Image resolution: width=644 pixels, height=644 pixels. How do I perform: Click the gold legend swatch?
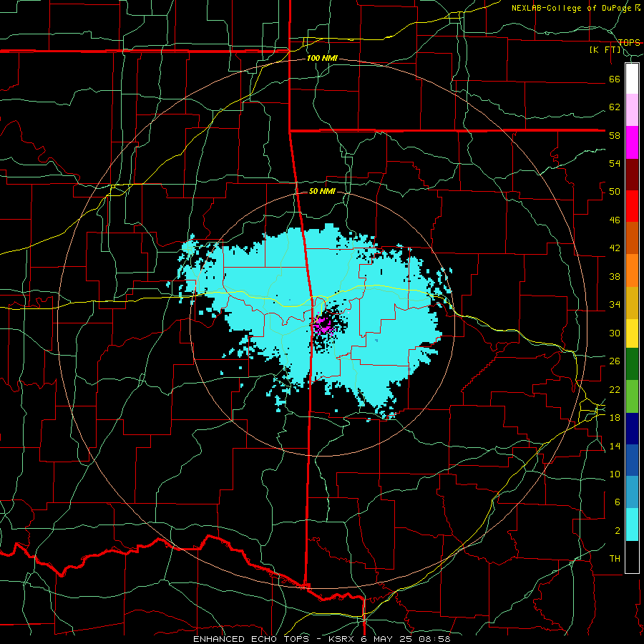[x=632, y=303]
